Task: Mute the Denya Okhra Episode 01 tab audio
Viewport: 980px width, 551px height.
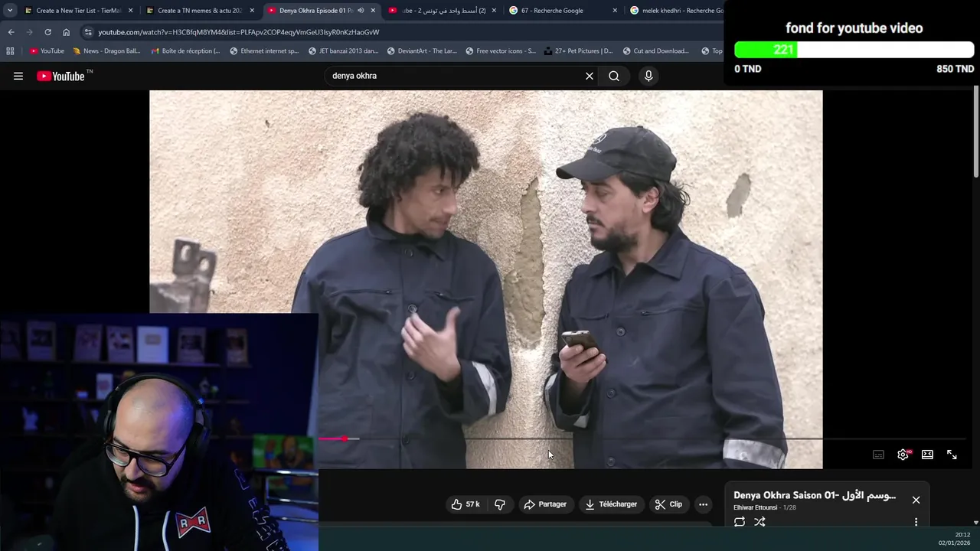Action: tap(361, 11)
